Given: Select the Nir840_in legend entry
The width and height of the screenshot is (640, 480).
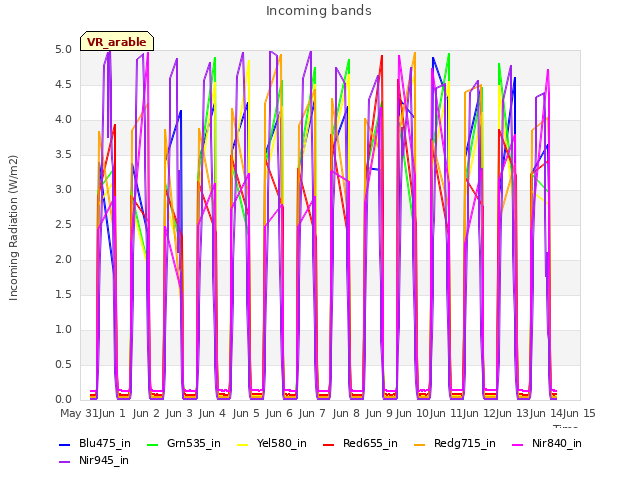Looking at the screenshot, I should (547, 443).
